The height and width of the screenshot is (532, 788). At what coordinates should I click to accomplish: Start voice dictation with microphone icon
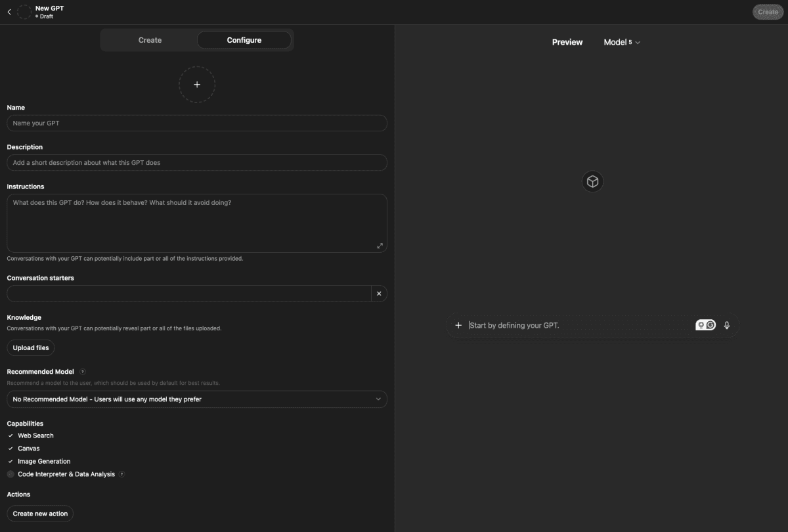click(x=726, y=325)
